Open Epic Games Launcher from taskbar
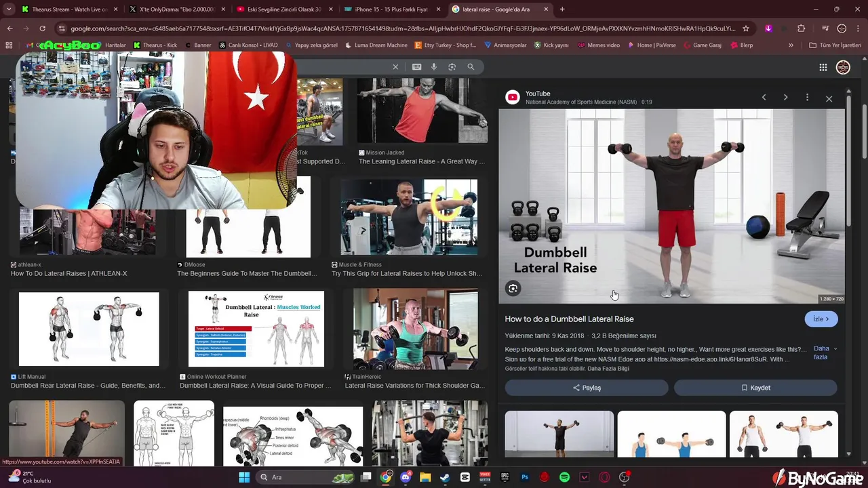868x488 pixels. (505, 477)
